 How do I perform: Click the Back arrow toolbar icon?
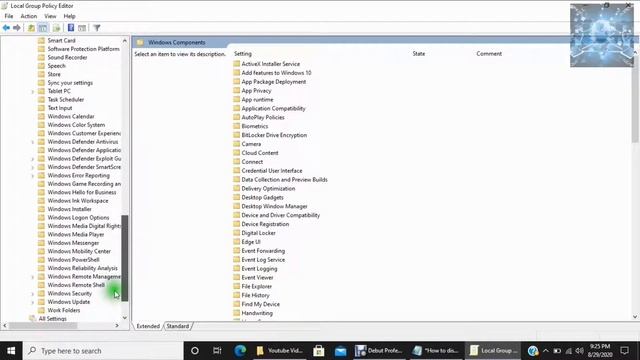tap(6, 28)
